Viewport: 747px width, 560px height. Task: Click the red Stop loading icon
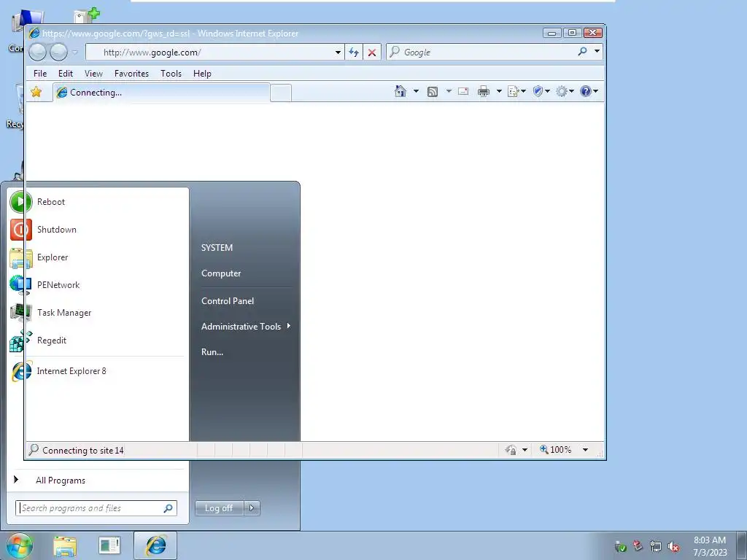tap(372, 52)
